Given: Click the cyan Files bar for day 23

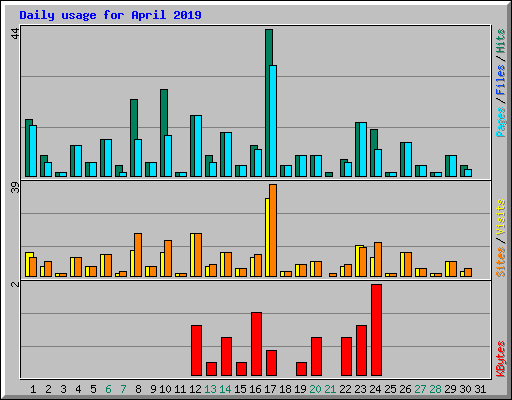Looking at the screenshot, I should click(363, 149).
